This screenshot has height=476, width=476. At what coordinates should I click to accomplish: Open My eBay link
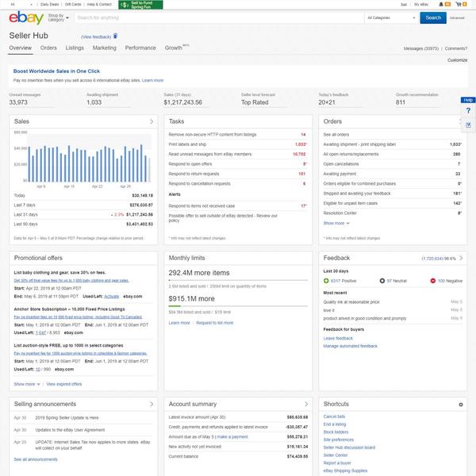(421, 5)
